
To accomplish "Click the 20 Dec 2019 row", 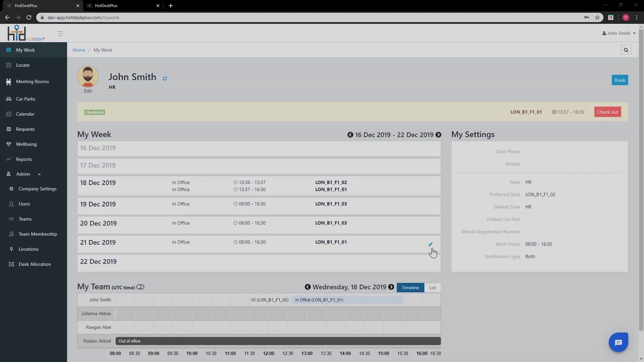I will click(x=259, y=225).
